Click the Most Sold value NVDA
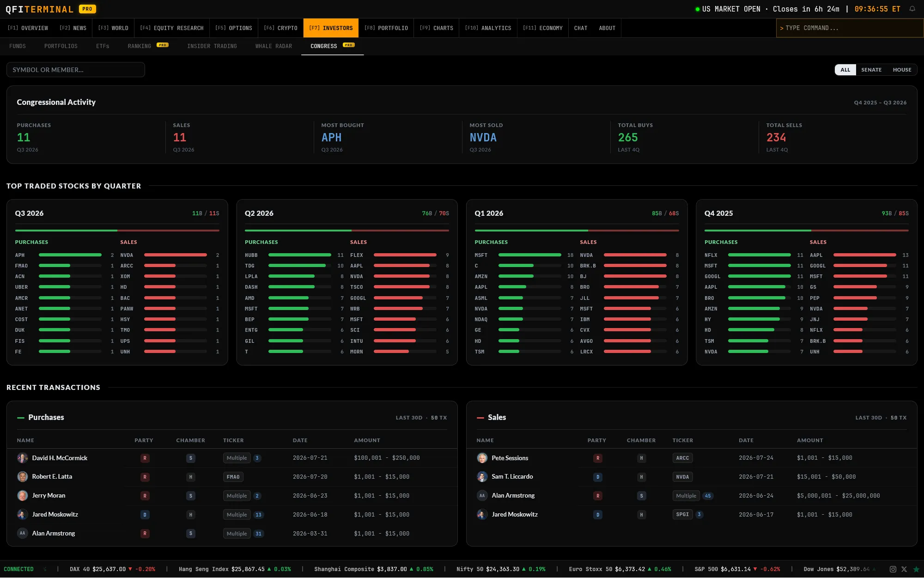Image resolution: width=924 pixels, height=578 pixels. [x=483, y=137]
